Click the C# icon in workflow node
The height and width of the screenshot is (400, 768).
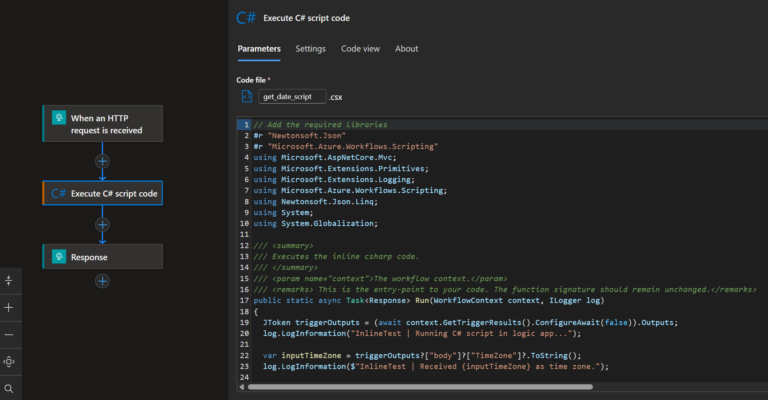click(58, 193)
